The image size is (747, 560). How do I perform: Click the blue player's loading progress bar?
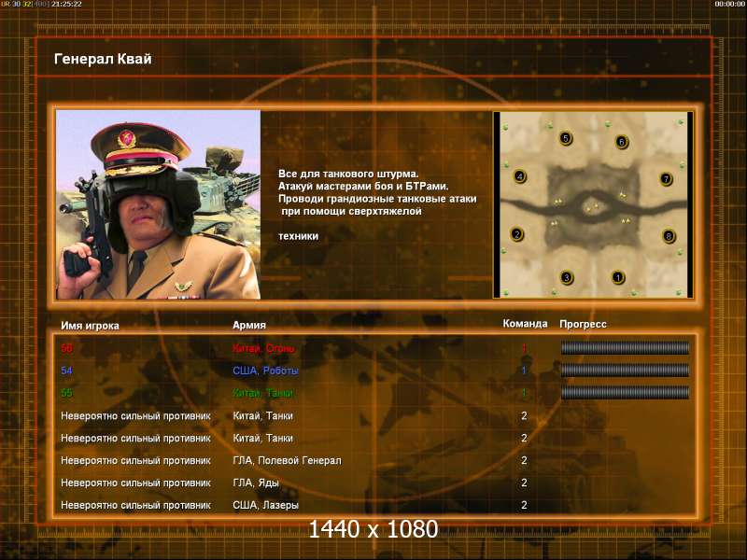point(625,370)
